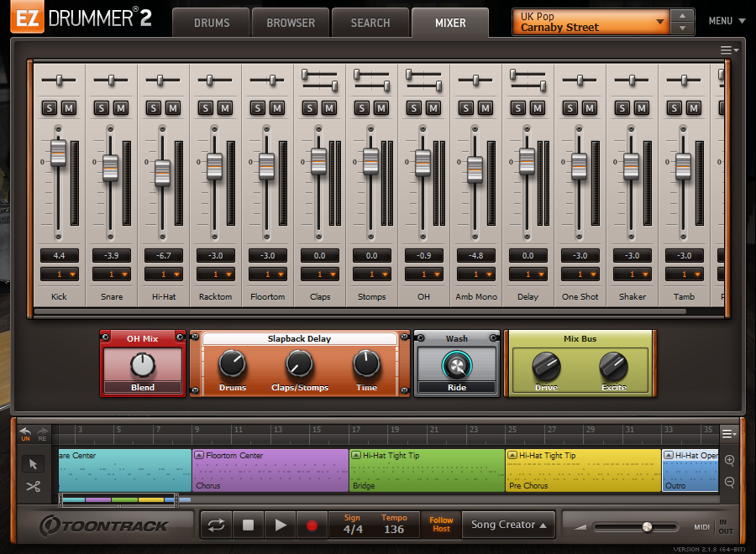Viewport: 756px width, 554px height.
Task: Switch to the SEARCH tab
Action: pos(370,23)
